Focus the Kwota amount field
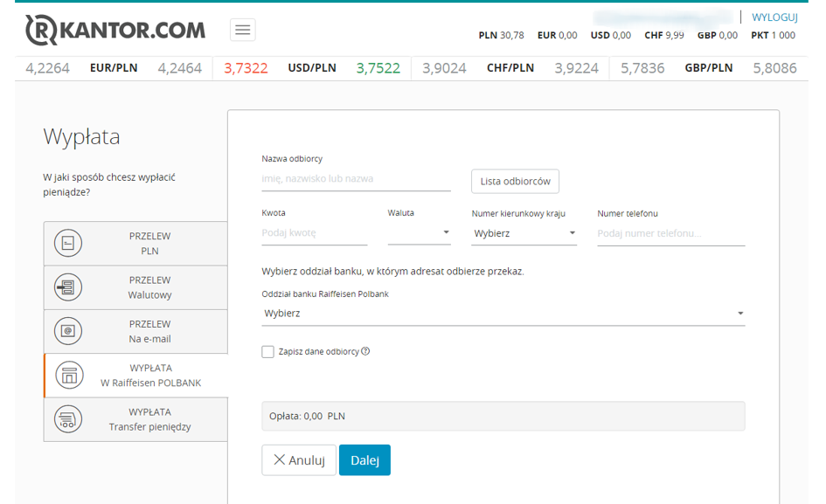The image size is (826, 504). point(314,232)
